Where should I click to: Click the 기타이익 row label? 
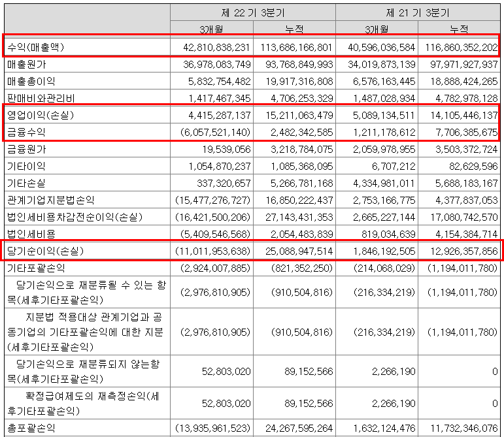click(x=26, y=167)
